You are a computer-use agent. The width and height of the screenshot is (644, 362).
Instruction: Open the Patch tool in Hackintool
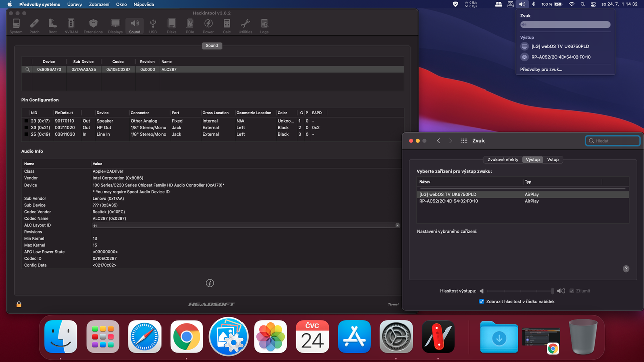pos(34,26)
